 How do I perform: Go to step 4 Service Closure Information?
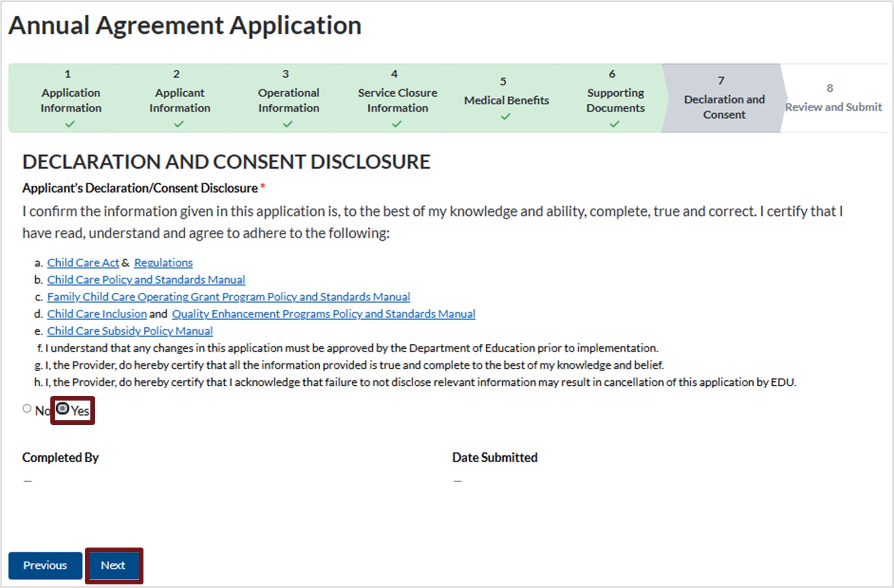point(397,100)
